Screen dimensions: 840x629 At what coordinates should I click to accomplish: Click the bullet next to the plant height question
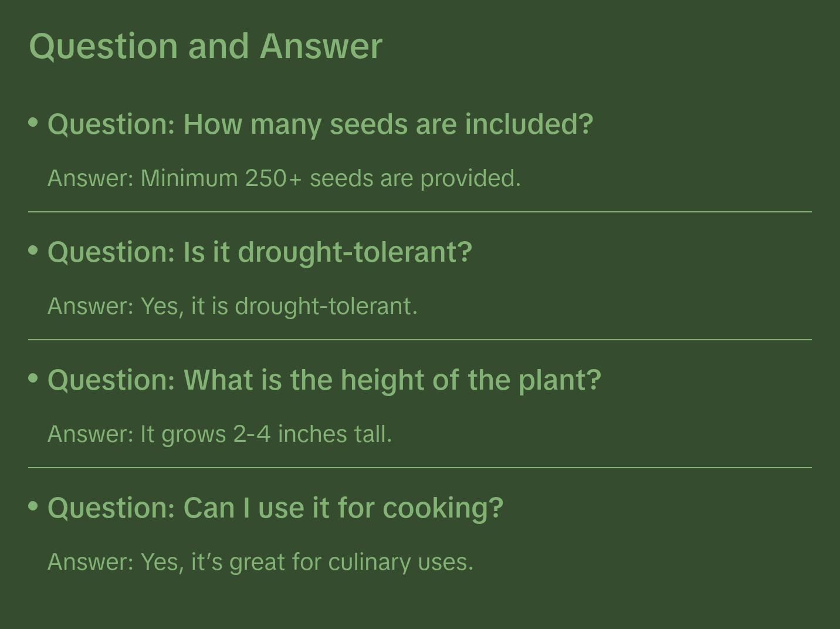tap(33, 378)
